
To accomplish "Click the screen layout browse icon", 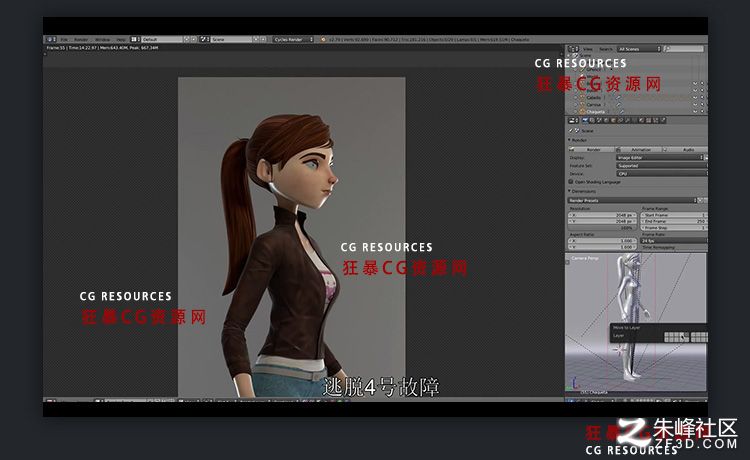I will (x=135, y=39).
